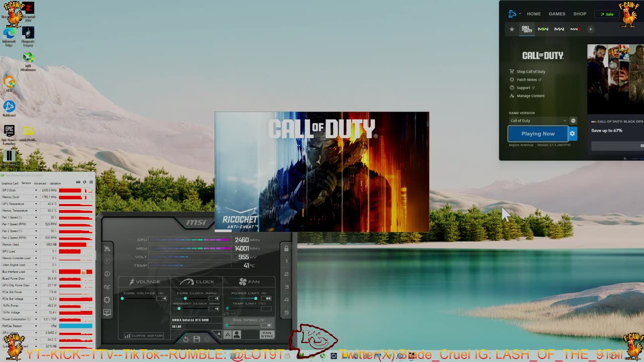This screenshot has height=362, width=644.
Task: Switch to GPU-Z Graphics Card tab
Action: coord(10,184)
